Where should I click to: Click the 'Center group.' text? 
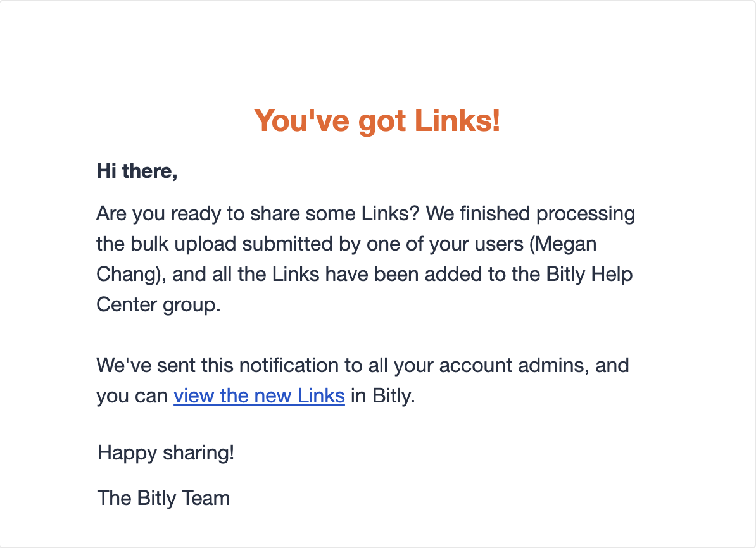point(158,305)
